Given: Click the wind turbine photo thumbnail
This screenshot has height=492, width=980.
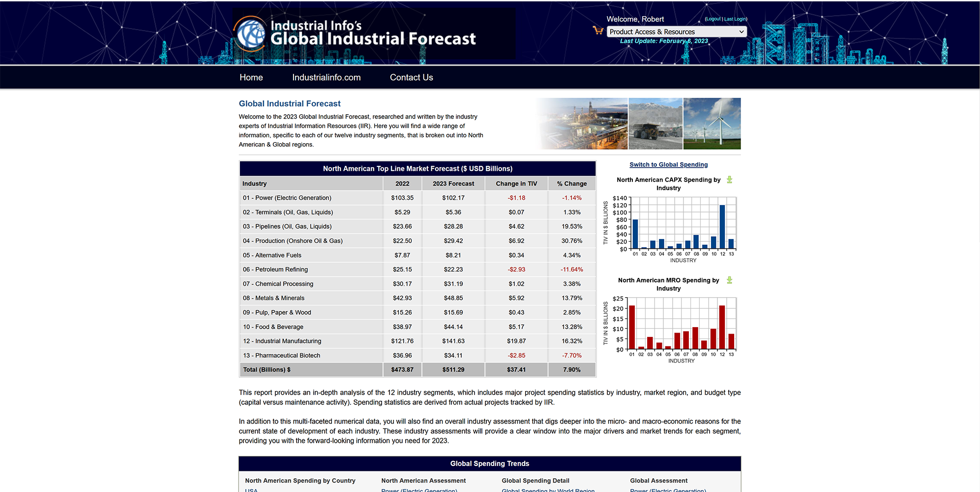Looking at the screenshot, I should [712, 123].
